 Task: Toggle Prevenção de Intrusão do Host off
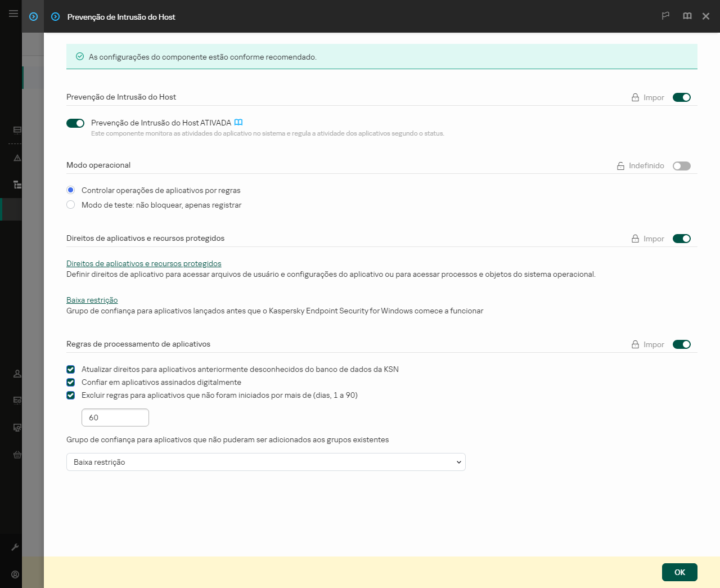click(75, 123)
